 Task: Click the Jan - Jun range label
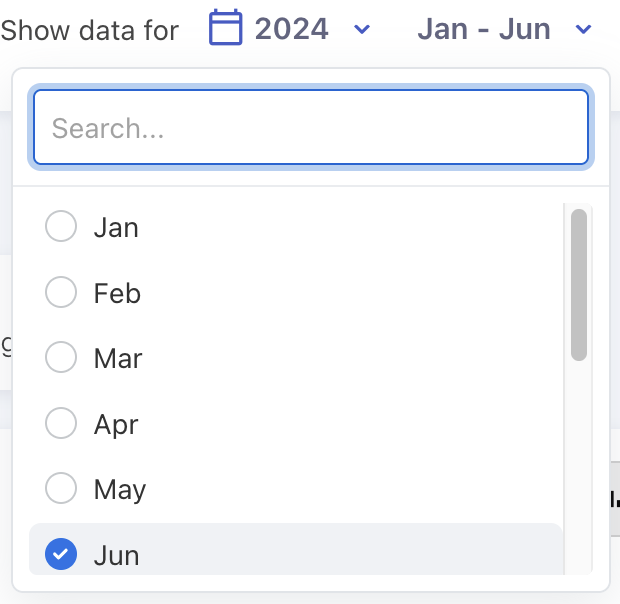click(x=484, y=28)
